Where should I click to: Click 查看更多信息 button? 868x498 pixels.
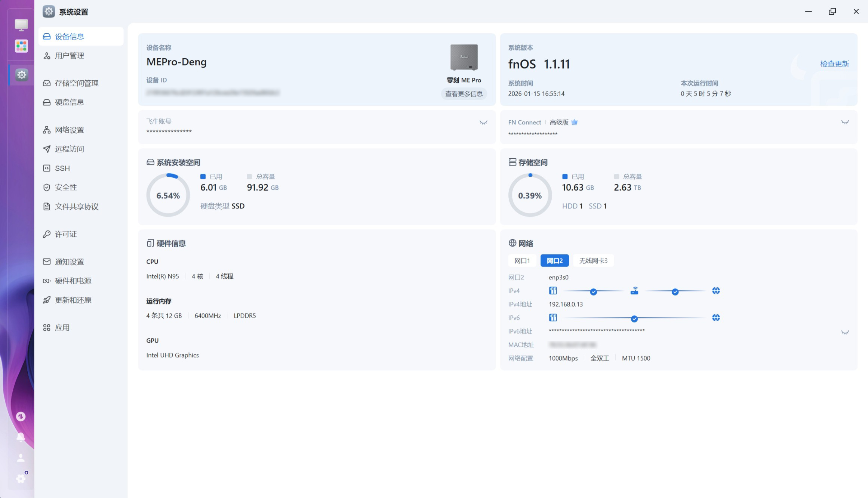(x=464, y=94)
